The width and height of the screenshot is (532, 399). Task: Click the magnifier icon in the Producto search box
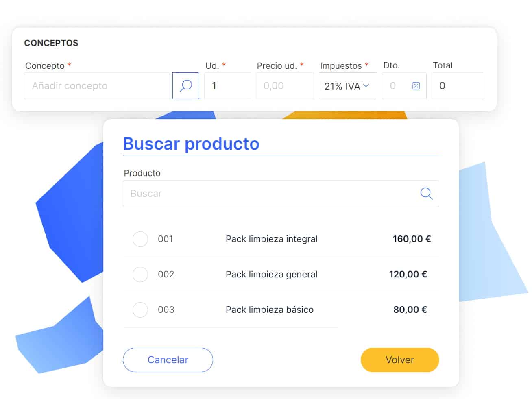[x=426, y=194]
